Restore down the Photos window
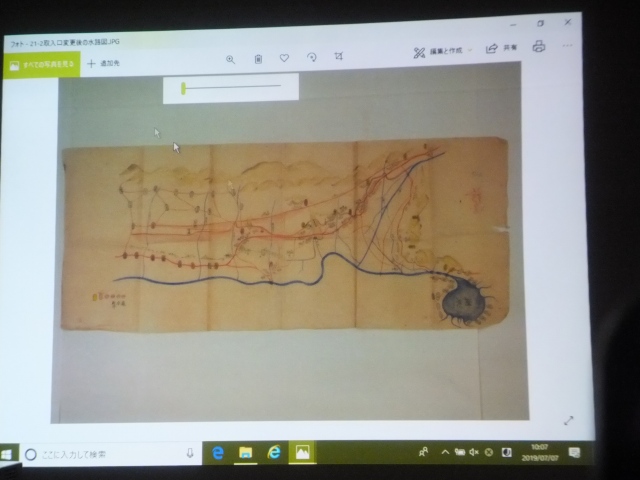Viewport: 640px width, 480px height. 540,24
